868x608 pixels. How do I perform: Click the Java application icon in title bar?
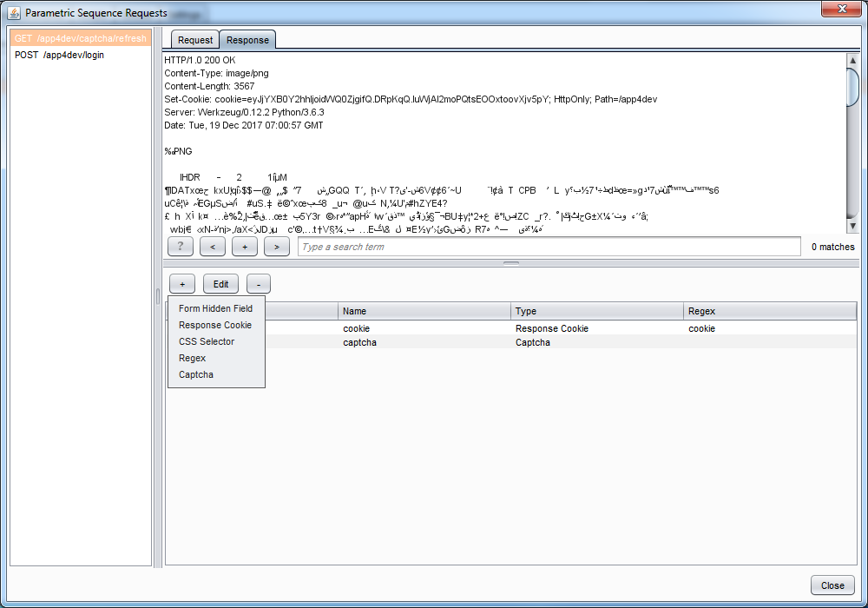point(14,12)
